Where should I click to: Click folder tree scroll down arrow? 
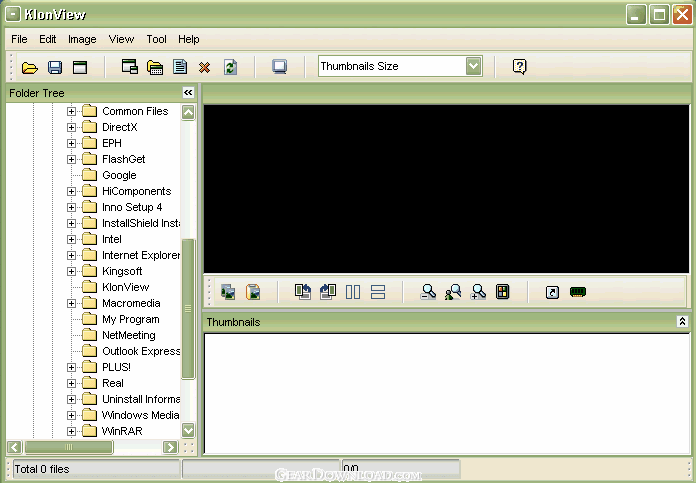point(188,430)
